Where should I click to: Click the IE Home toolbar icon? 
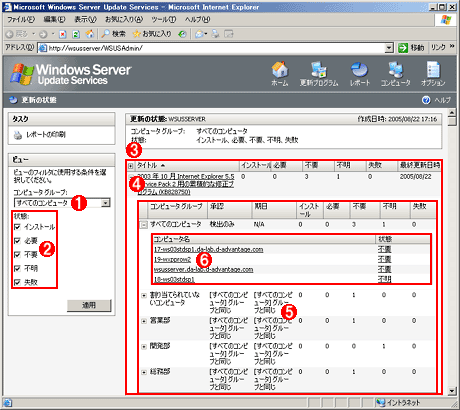(x=89, y=34)
